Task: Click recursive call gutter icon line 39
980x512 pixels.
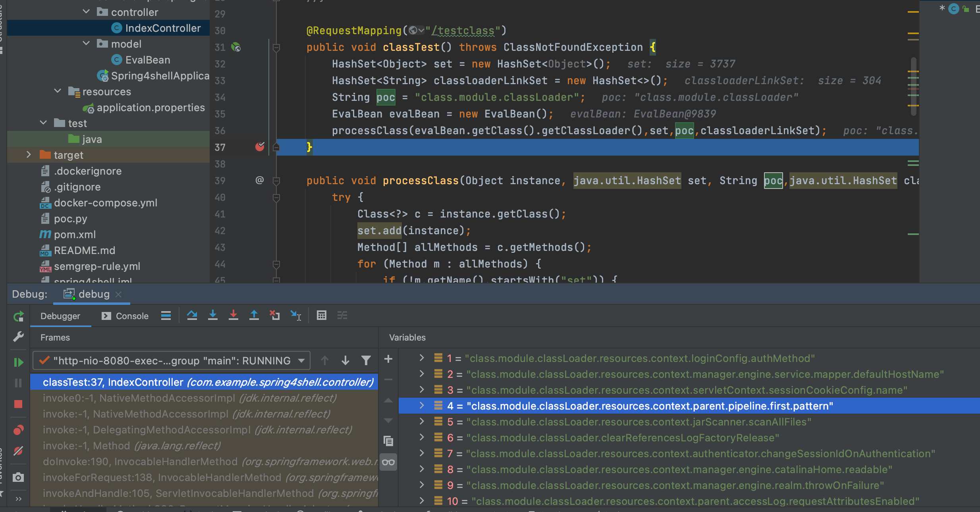Action: coord(260,180)
